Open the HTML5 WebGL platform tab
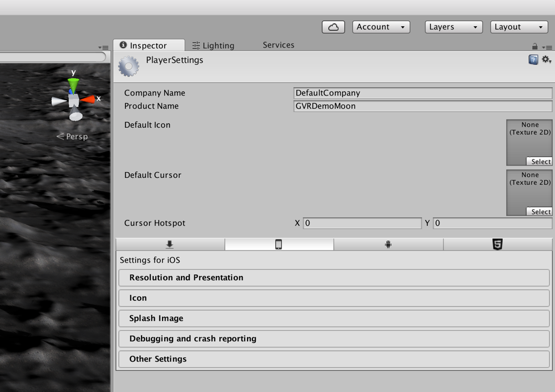 [x=497, y=244]
